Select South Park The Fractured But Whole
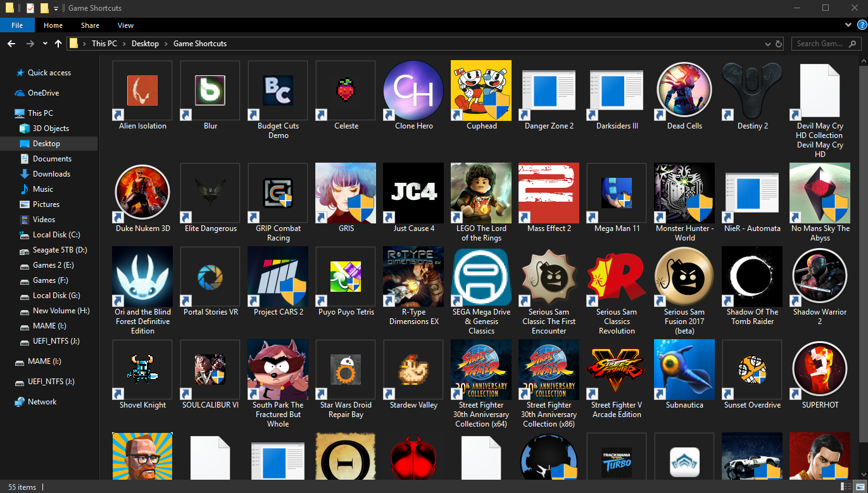The height and width of the screenshot is (493, 868). [278, 370]
